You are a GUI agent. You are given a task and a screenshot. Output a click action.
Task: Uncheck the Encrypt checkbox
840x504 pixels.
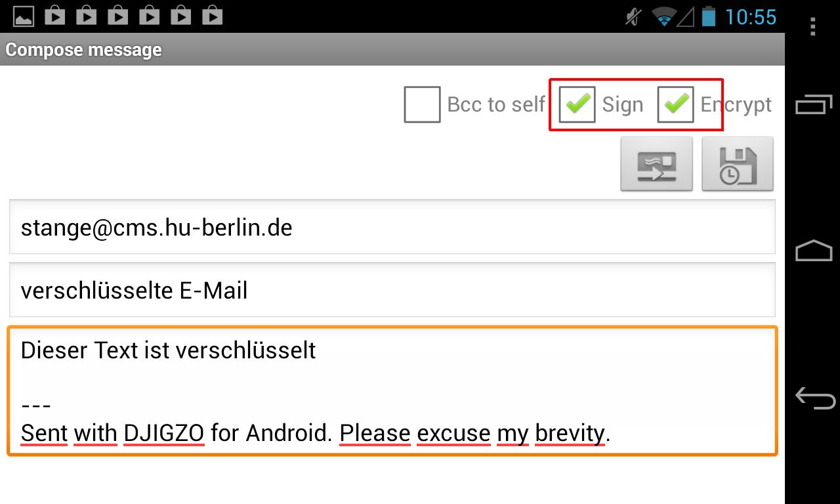point(675,104)
